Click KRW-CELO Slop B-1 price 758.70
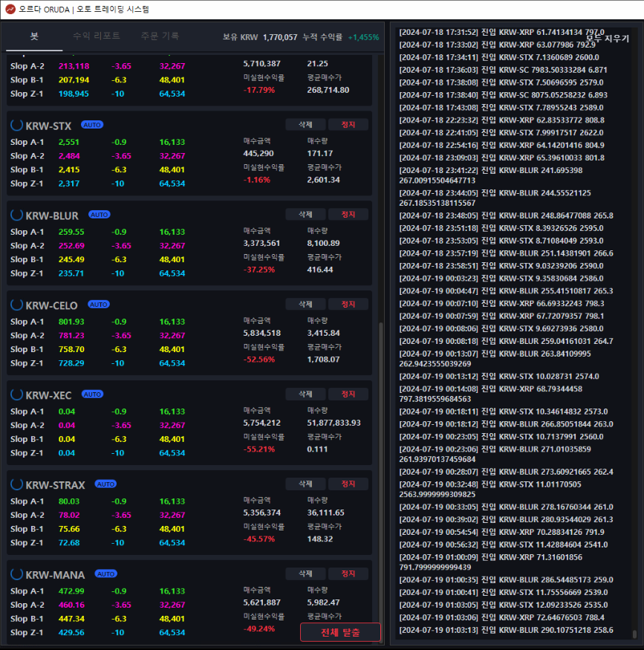The height and width of the screenshot is (650, 644). coord(71,349)
